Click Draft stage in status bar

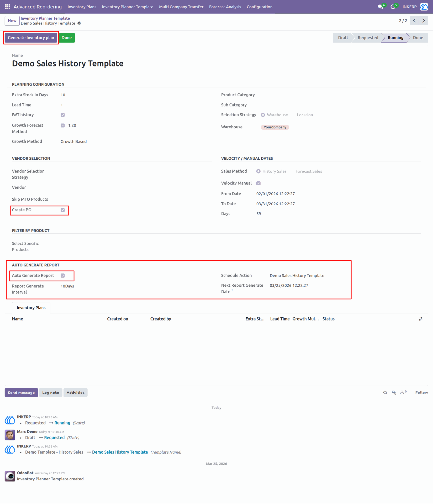(343, 38)
